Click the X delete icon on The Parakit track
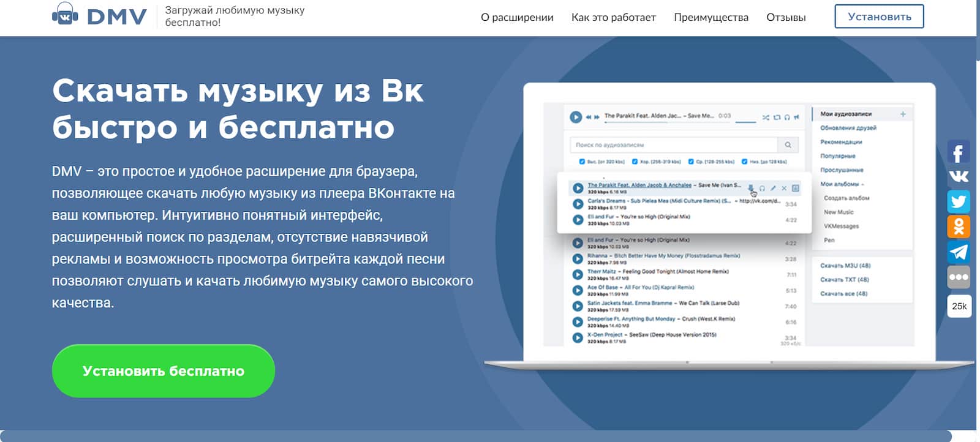Viewport: 980px width, 442px height. point(784,188)
